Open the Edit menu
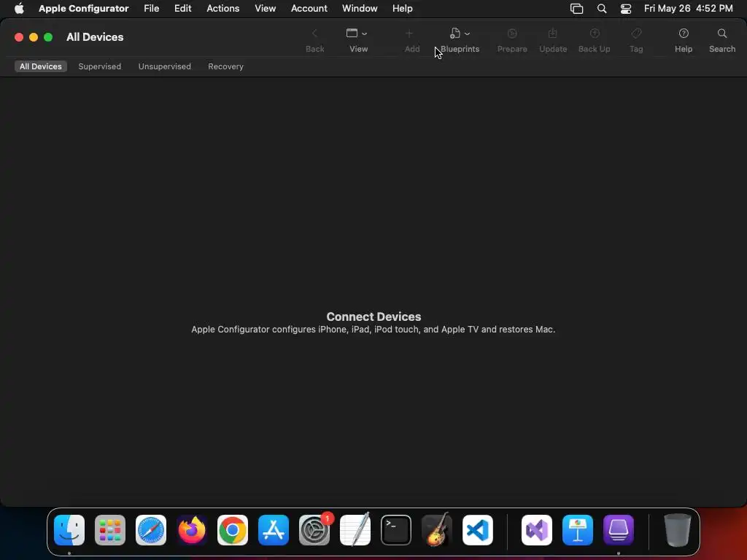 coord(182,9)
